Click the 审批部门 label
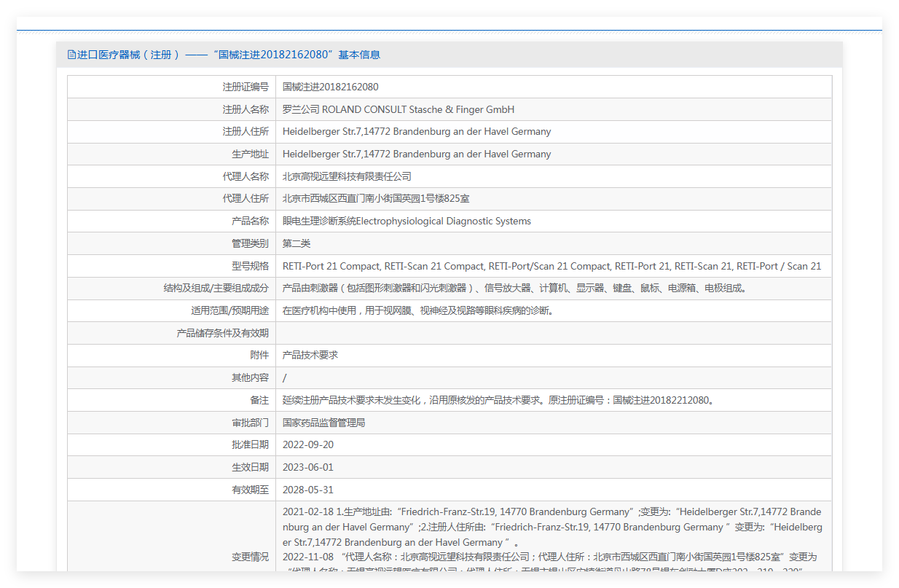899x588 pixels. [x=250, y=423]
